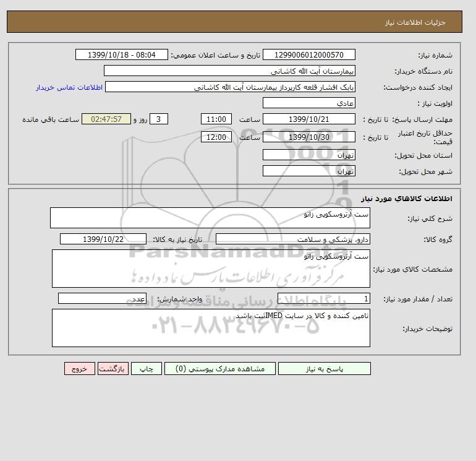
Task: Click the priority field عادی
Action: tap(308, 103)
